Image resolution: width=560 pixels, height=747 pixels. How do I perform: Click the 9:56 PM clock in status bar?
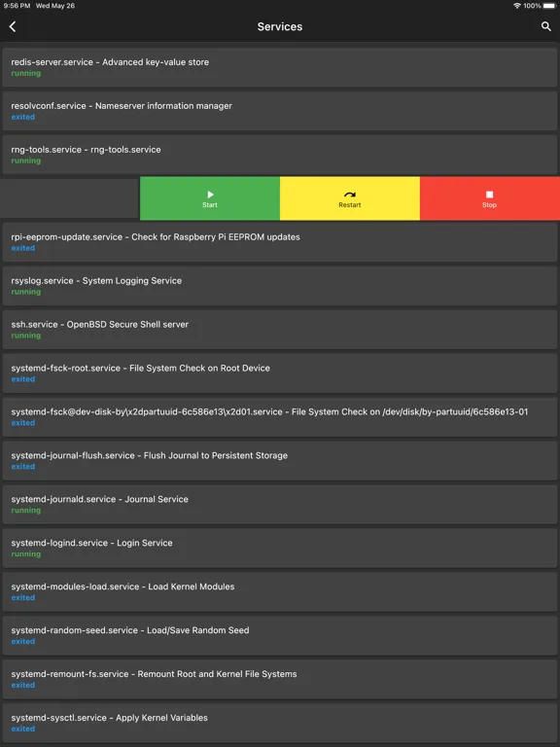[x=17, y=6]
